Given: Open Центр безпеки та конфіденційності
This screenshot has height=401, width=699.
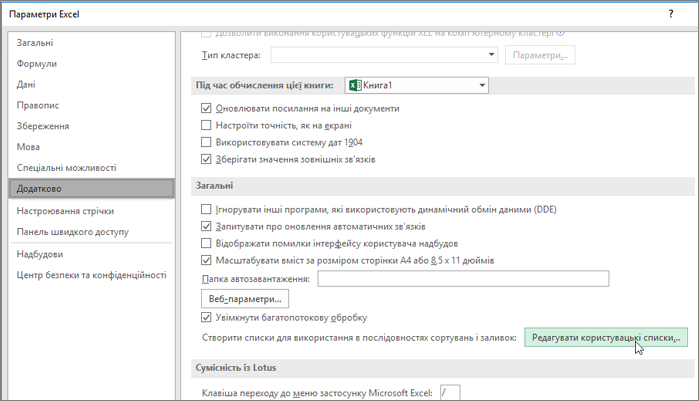Looking at the screenshot, I should (91, 275).
